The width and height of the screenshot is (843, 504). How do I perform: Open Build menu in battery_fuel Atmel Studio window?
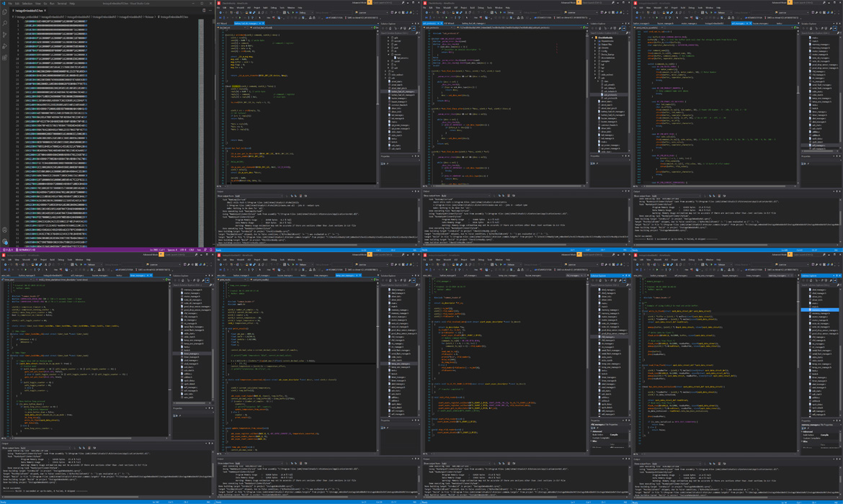tap(266, 7)
